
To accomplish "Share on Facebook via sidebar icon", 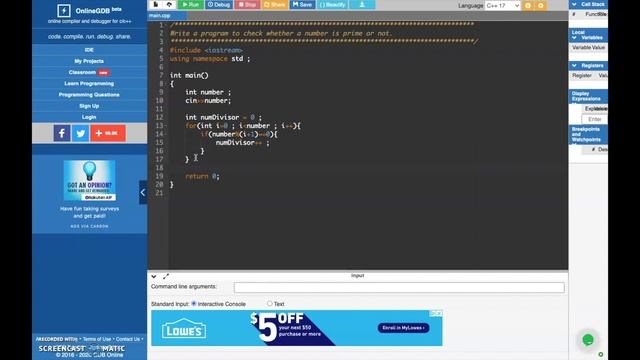I will [62, 133].
